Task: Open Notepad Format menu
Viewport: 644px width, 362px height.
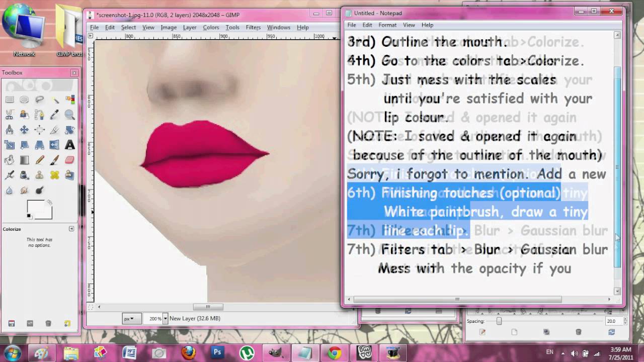Action: pos(387,25)
